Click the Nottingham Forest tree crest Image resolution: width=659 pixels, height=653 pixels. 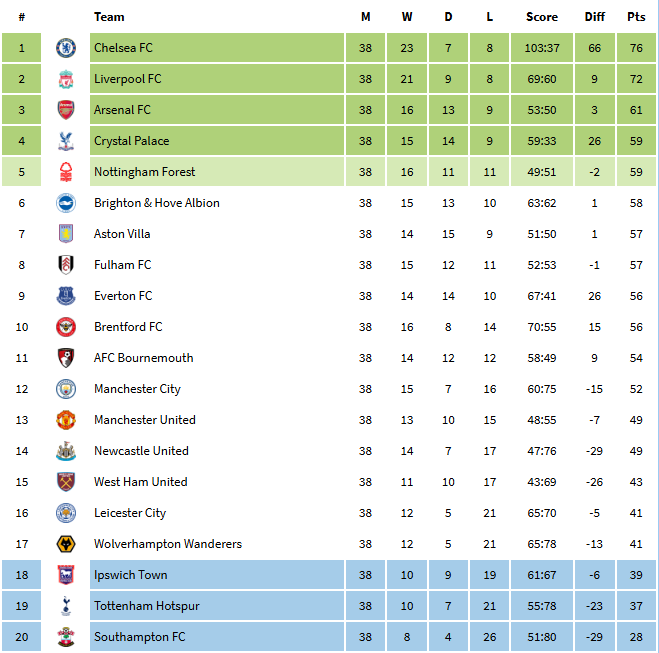[x=66, y=172]
